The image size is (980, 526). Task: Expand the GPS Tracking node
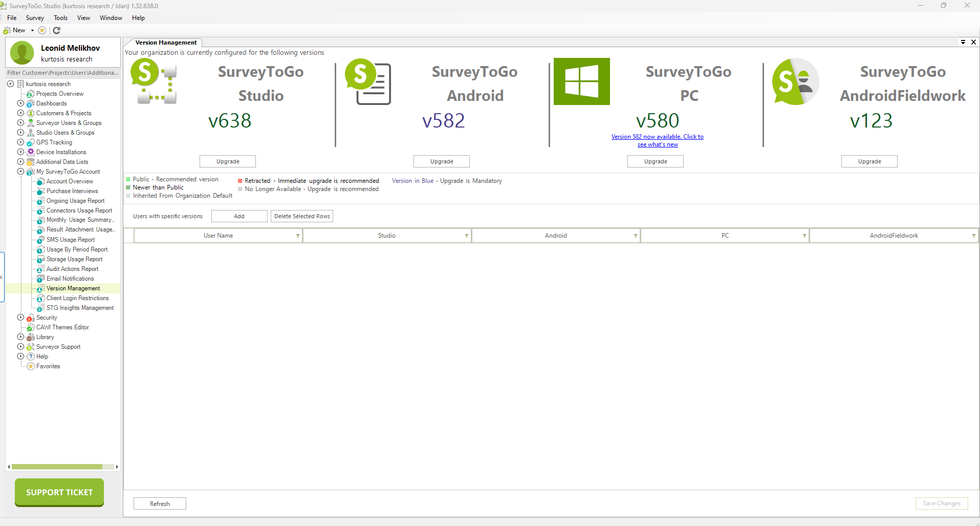coord(20,142)
